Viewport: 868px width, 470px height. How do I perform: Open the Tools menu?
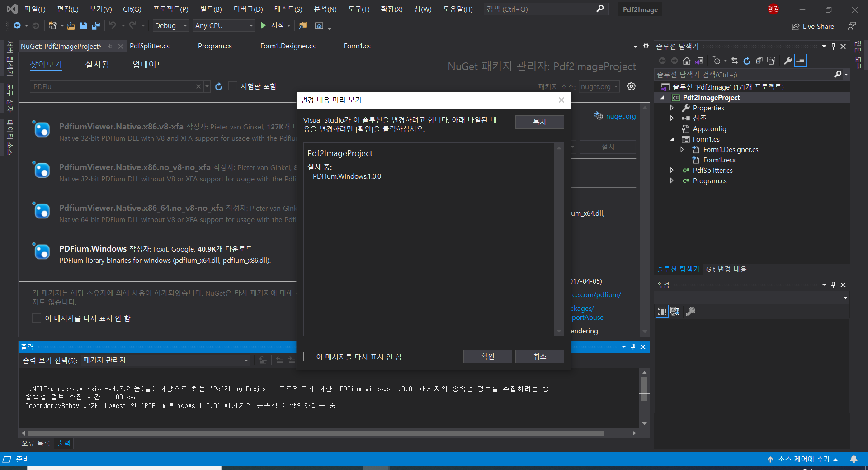click(x=359, y=9)
